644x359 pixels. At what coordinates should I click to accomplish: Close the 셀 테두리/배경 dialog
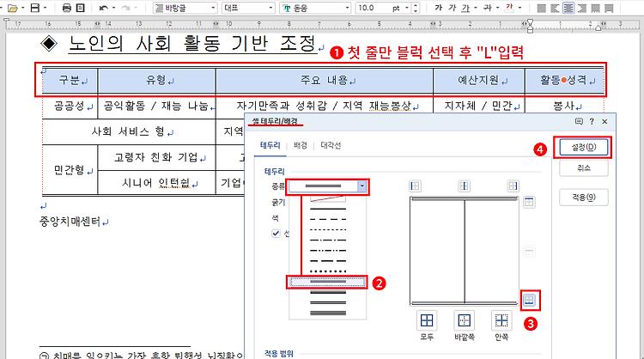coord(605,122)
